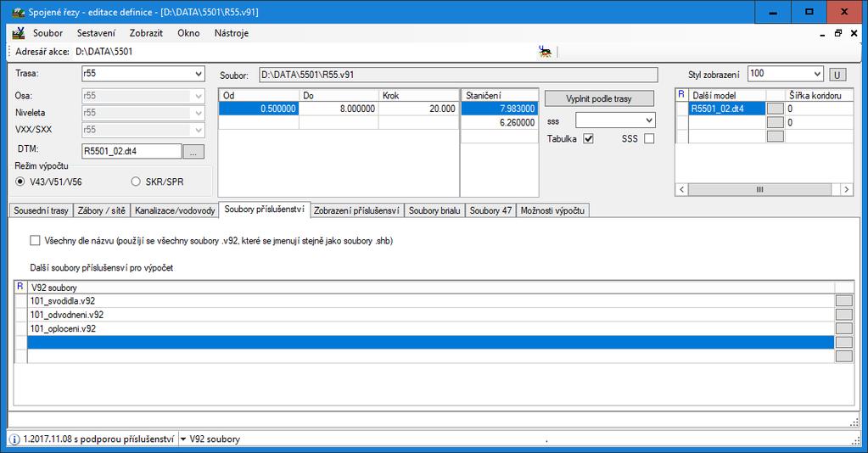Screen dimensions: 868x453
Task: Select Staničení value 7.983000
Action: pyautogui.click(x=499, y=109)
